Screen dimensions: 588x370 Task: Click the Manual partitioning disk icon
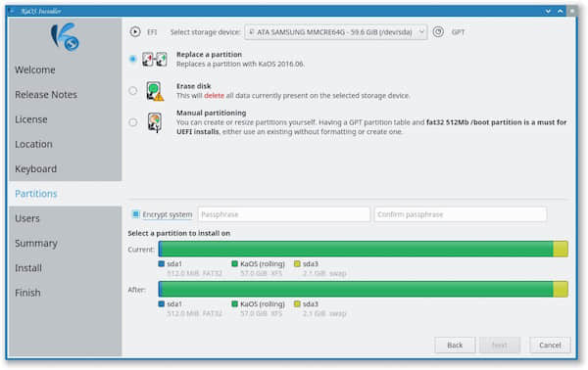tap(155, 122)
